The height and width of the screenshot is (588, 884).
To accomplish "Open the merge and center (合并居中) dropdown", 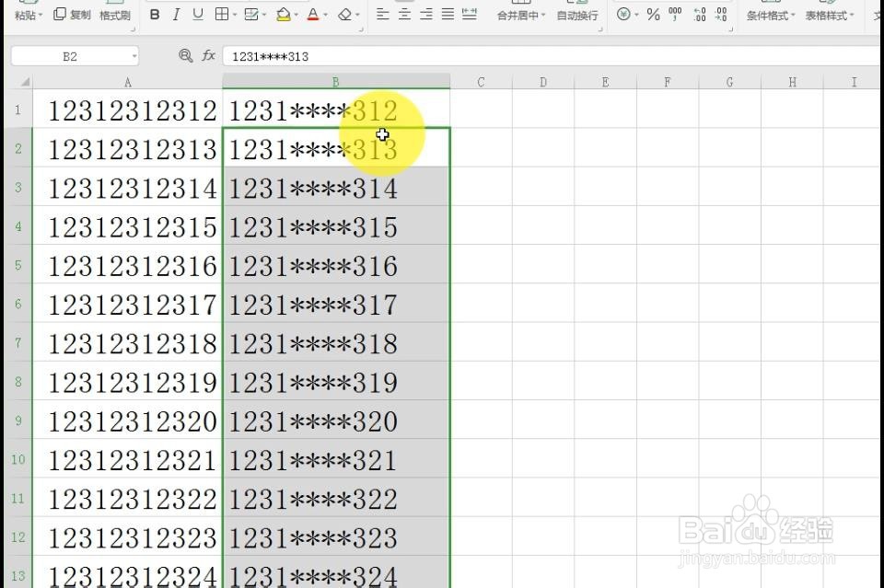I will [x=521, y=16].
